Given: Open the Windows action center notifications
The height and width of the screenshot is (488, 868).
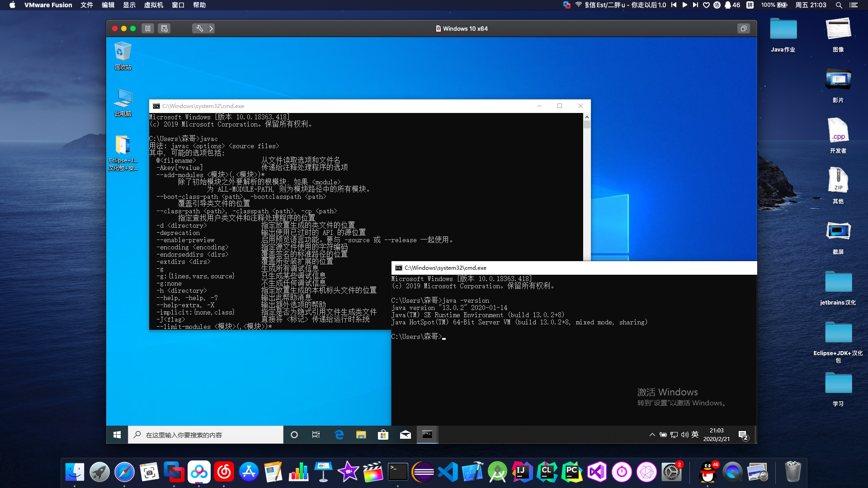Looking at the screenshot, I should pos(743,435).
